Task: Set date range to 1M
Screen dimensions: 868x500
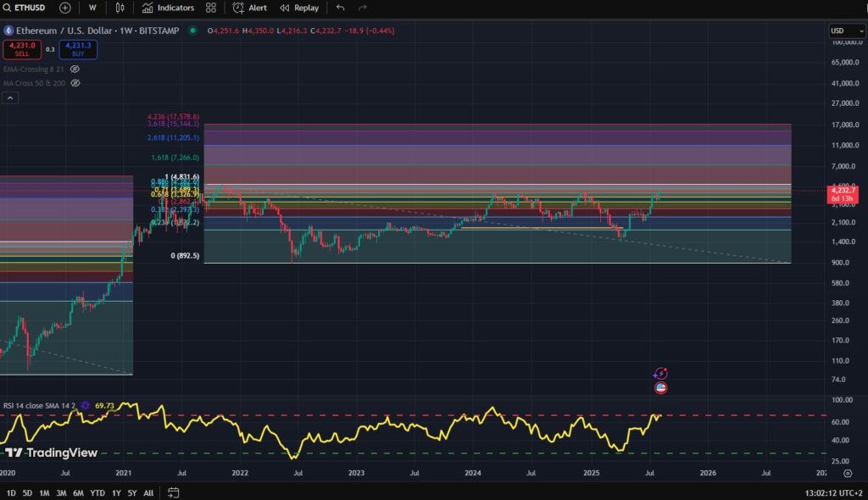Action: pyautogui.click(x=44, y=493)
